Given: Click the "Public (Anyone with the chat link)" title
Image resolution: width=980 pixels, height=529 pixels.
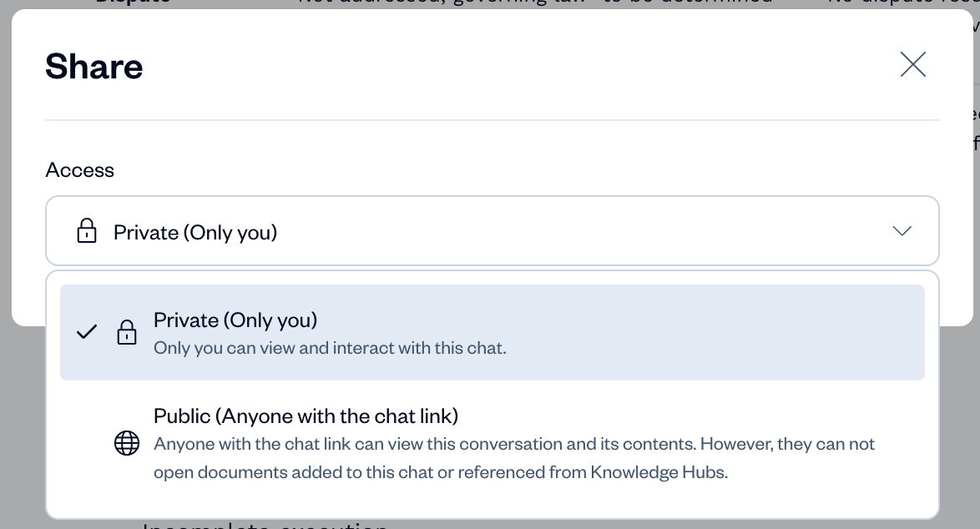Looking at the screenshot, I should pos(306,416).
